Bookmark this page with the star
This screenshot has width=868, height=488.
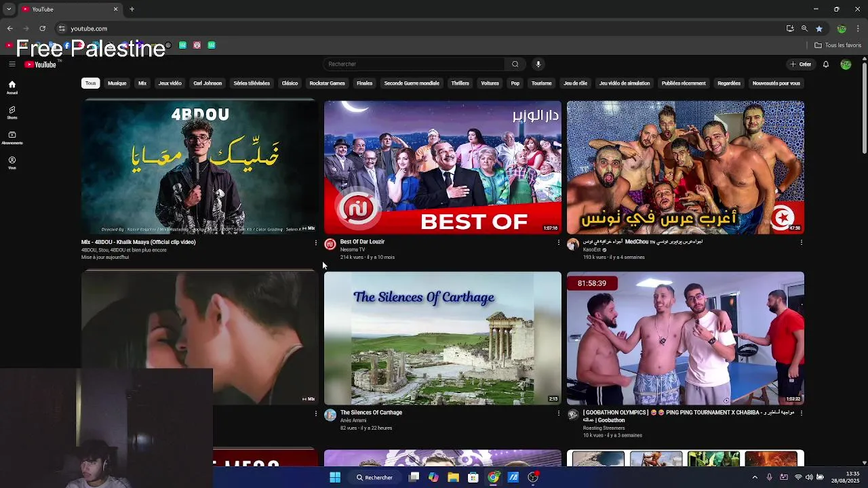(819, 28)
